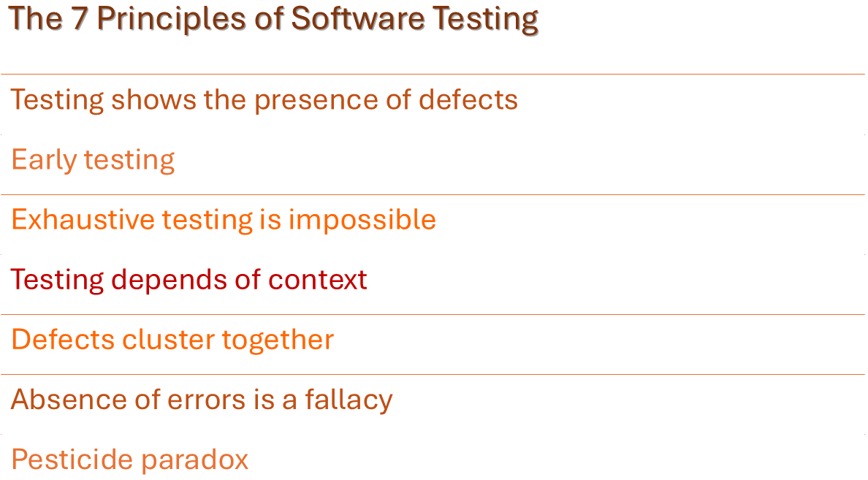Image resolution: width=868 pixels, height=480 pixels.
Task: Select the 'Defects cluster together' item
Action: (x=172, y=339)
